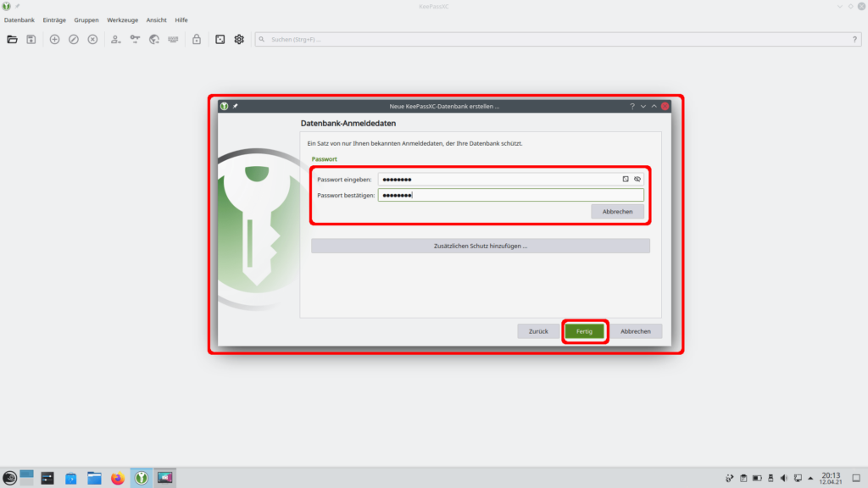Open the Discover software store icon
The width and height of the screenshot is (868, 488).
pyautogui.click(x=71, y=478)
